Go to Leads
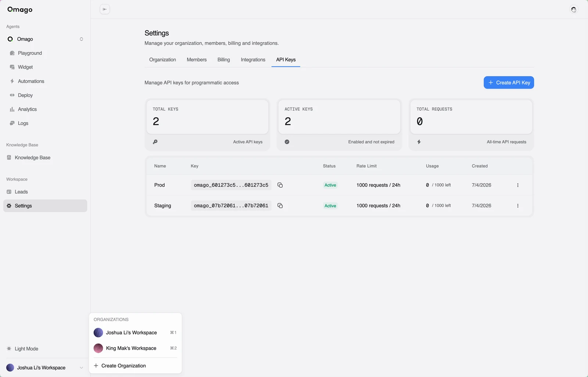The width and height of the screenshot is (588, 377). tap(45, 192)
